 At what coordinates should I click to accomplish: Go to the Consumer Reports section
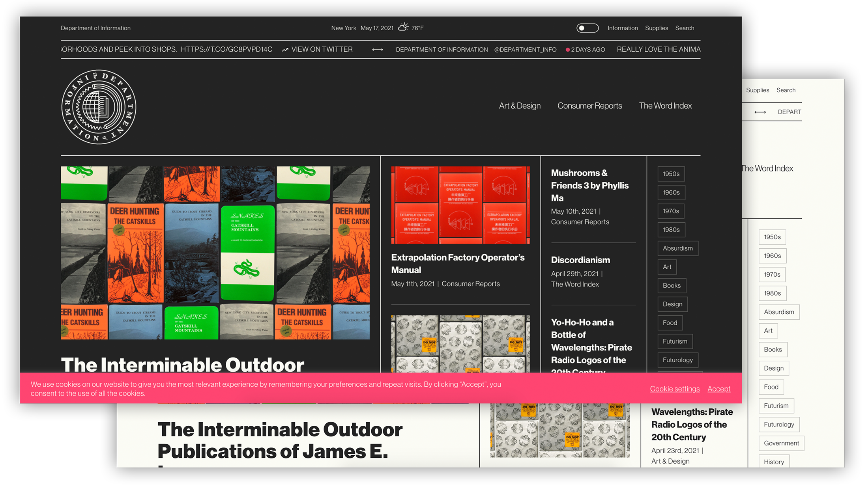(x=589, y=106)
